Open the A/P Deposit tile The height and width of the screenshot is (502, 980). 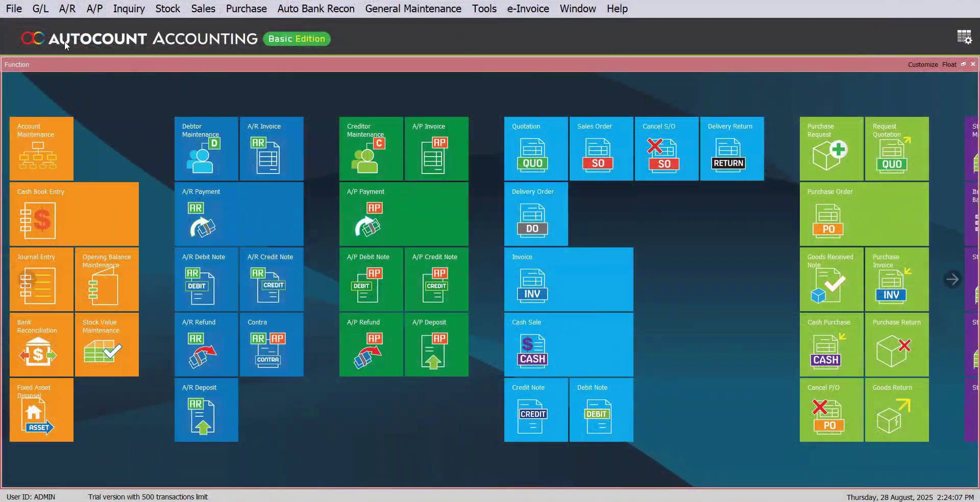436,344
